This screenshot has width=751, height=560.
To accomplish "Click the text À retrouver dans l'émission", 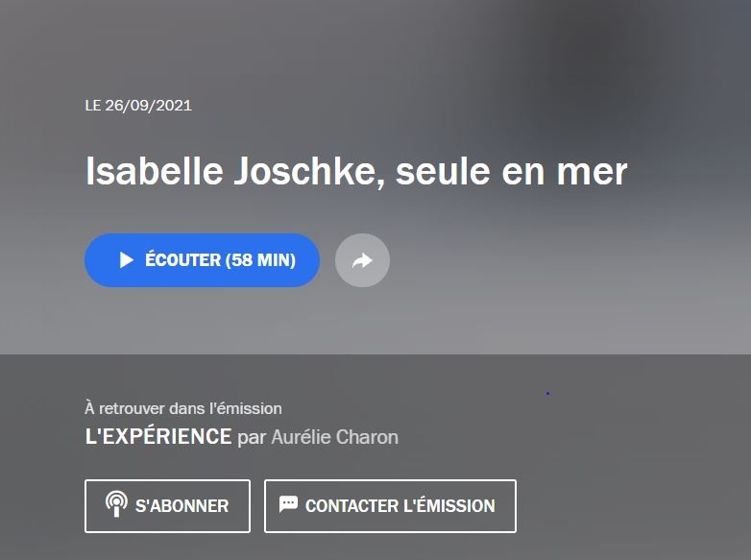I will point(183,408).
